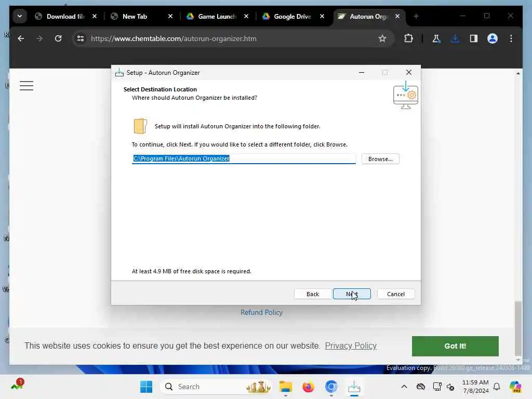Show browser downloads
532x399 pixels.
455,38
